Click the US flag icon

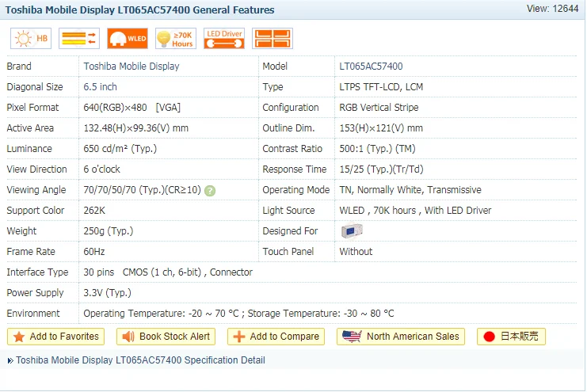pyautogui.click(x=352, y=337)
